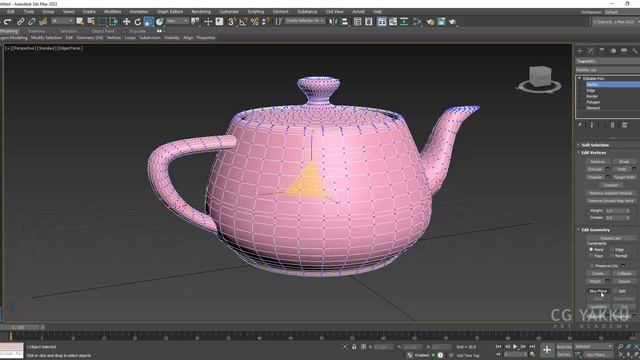Select the Face constraint radio button
This screenshot has width=640, height=360.
(591, 256)
